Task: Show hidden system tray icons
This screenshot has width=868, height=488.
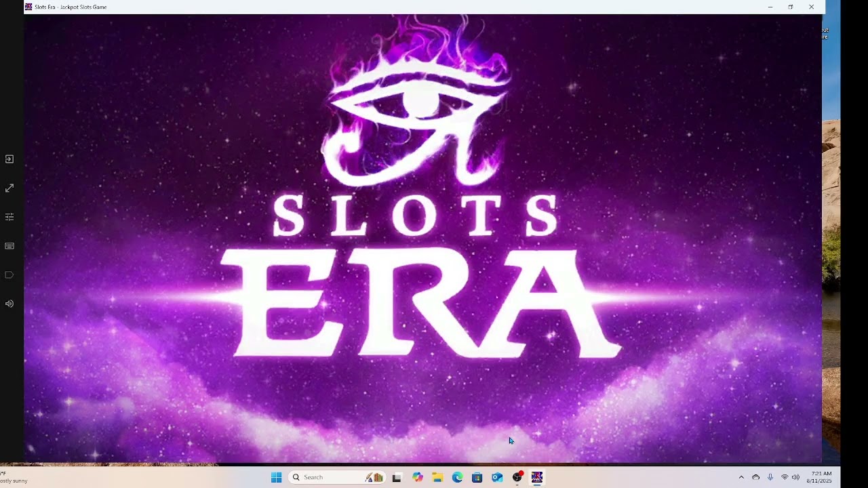Action: 741,477
